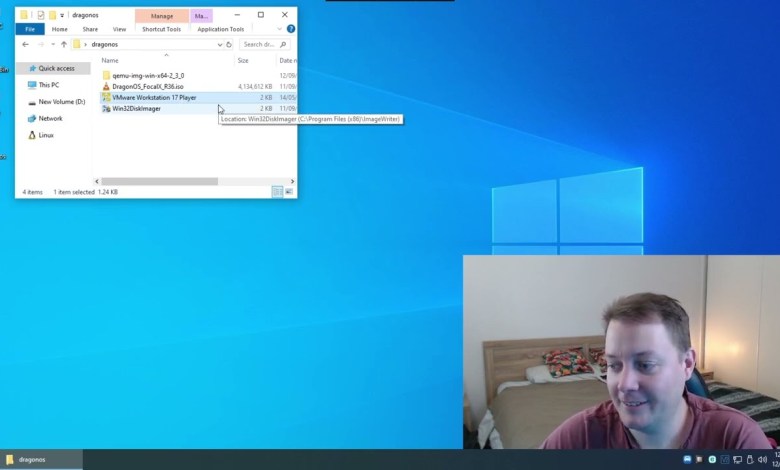Viewport: 780px width, 470px height.
Task: Switch to Large icons view layout
Action: [x=289, y=192]
